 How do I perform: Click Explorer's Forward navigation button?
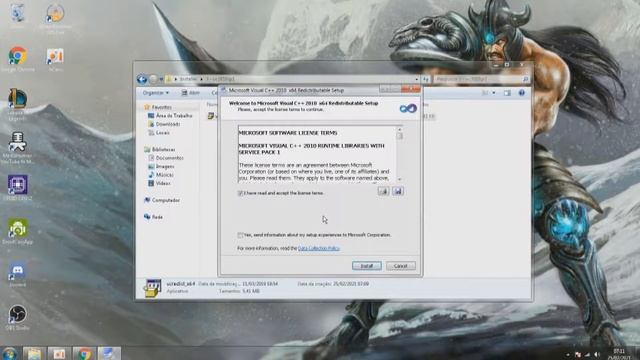(x=153, y=79)
